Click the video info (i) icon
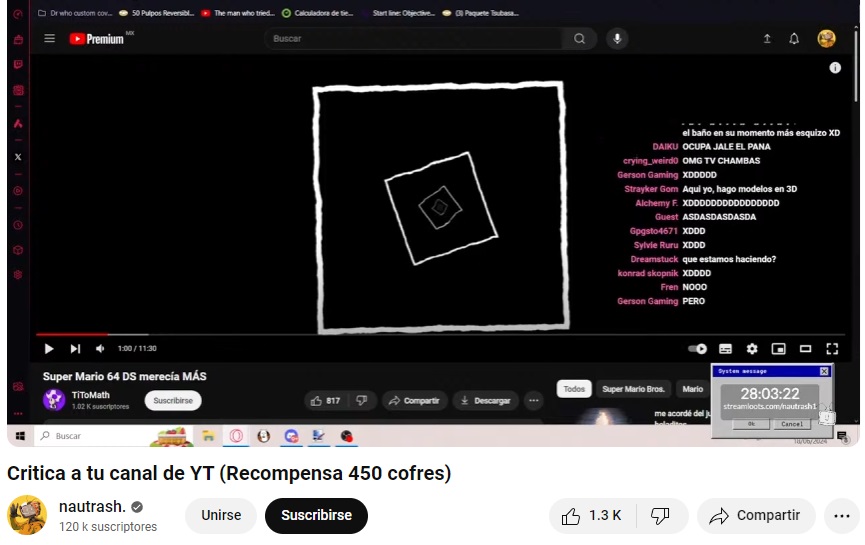The width and height of the screenshot is (865, 545). (835, 68)
